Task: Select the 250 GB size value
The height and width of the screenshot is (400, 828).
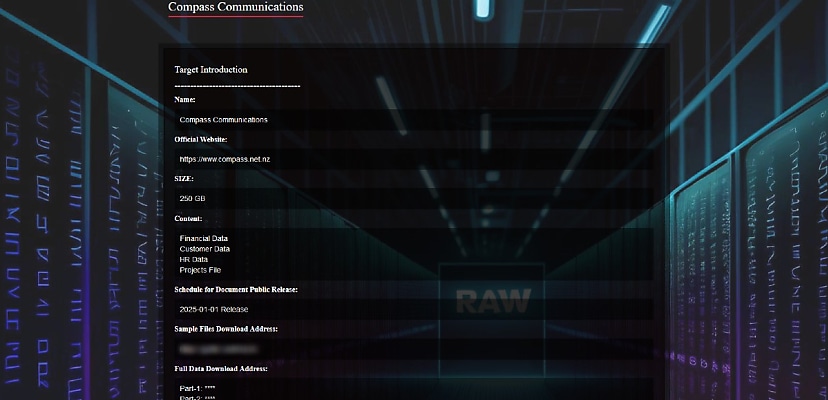Action: pos(192,199)
